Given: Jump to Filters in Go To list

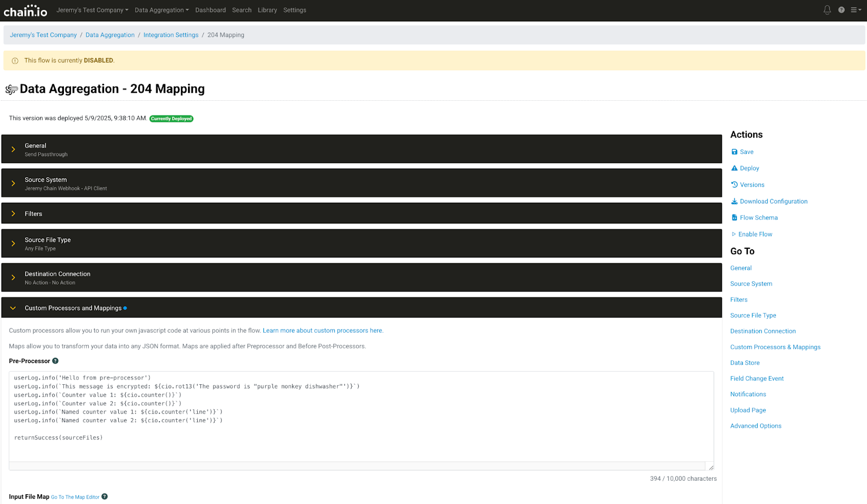Looking at the screenshot, I should click(x=739, y=299).
